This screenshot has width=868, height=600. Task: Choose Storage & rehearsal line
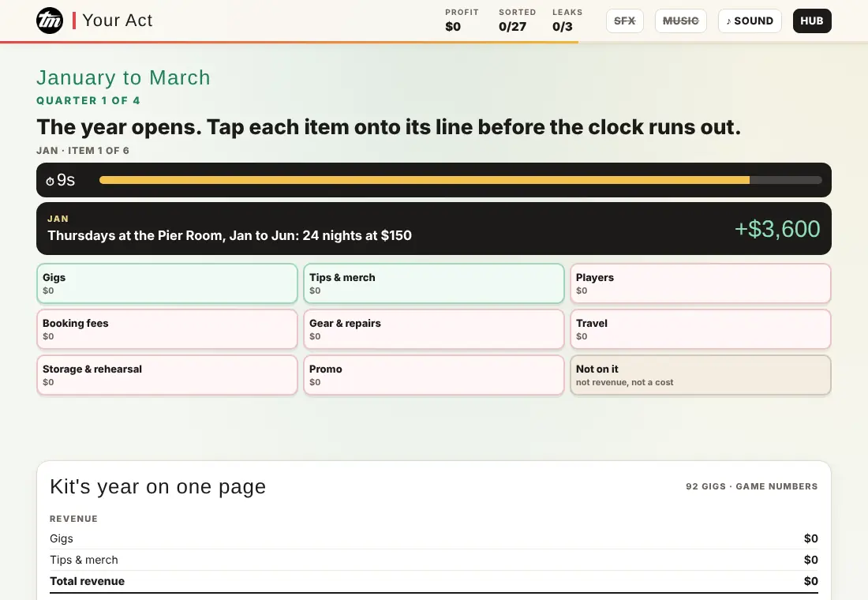pyautogui.click(x=167, y=375)
